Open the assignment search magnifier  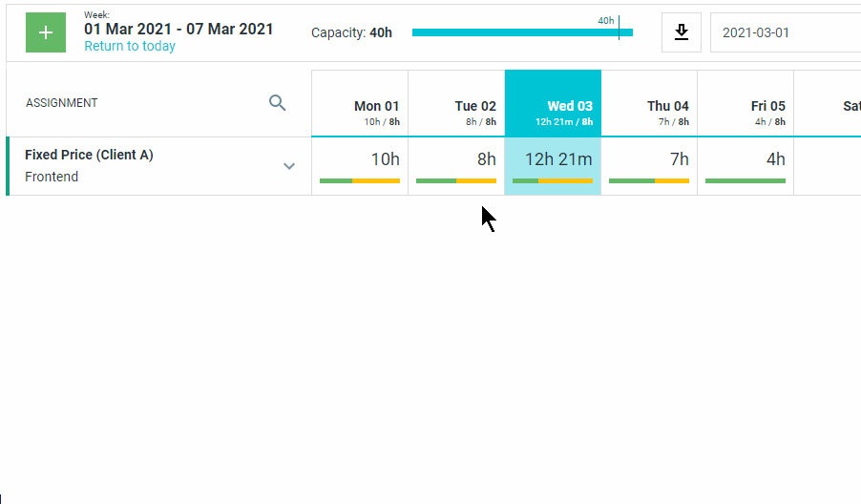(278, 103)
